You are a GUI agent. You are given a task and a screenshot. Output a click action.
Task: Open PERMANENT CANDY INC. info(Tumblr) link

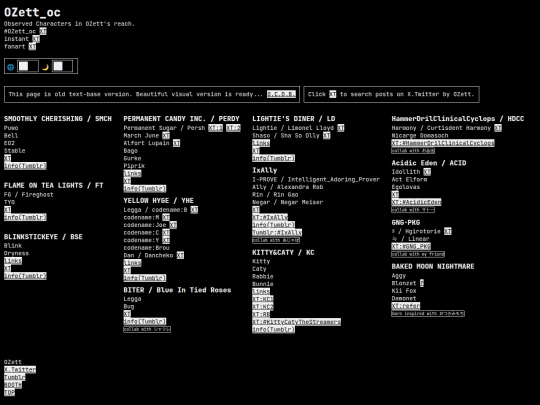click(x=145, y=188)
